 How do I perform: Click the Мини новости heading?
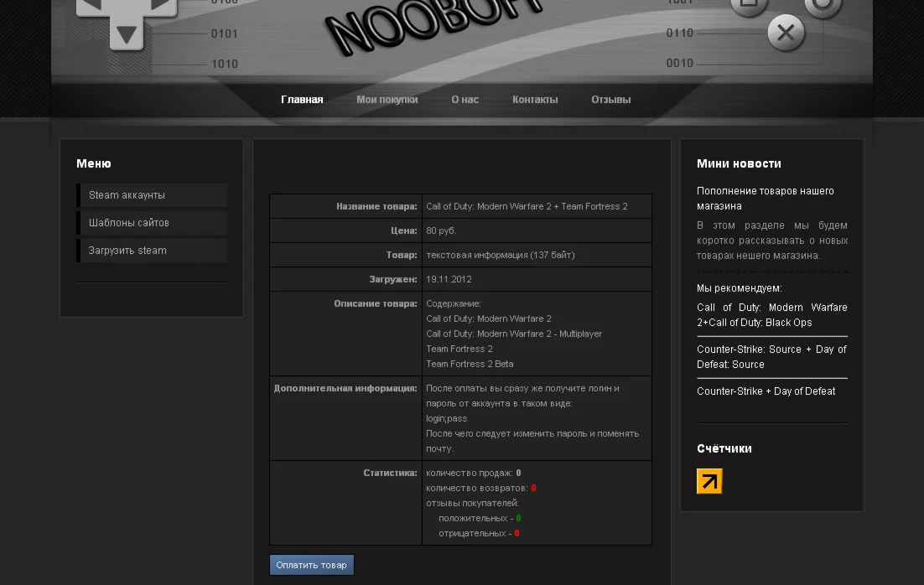[739, 163]
